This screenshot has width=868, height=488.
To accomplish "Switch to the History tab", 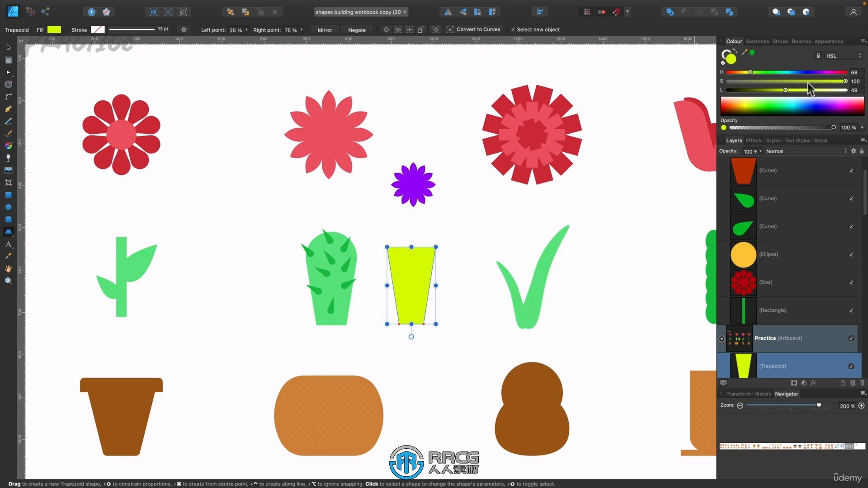I will point(763,394).
